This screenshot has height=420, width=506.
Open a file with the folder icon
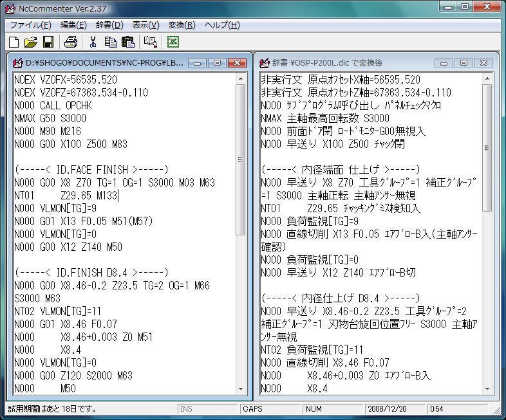(31, 42)
